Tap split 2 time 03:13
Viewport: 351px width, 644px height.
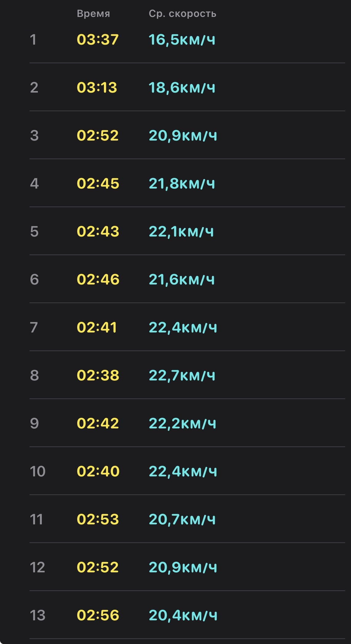pos(97,88)
